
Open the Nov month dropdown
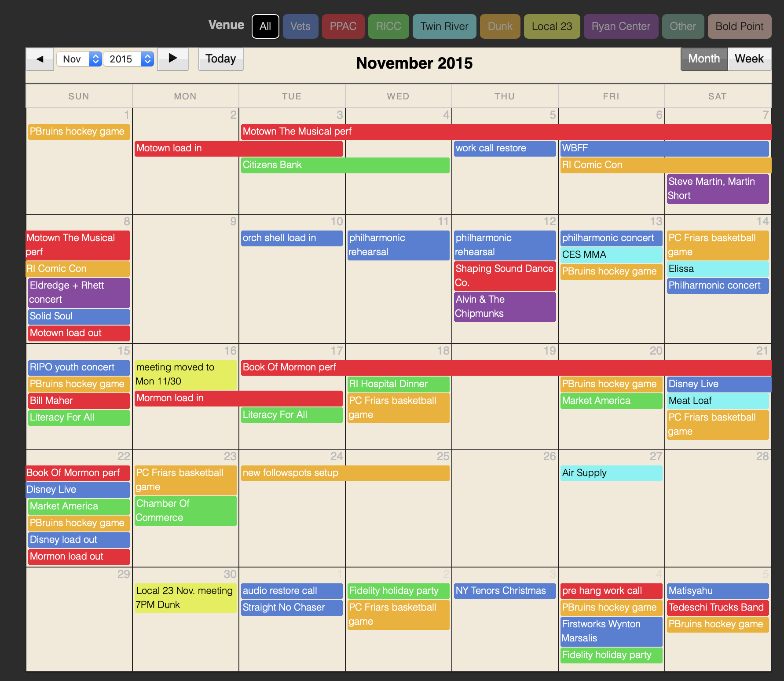[x=79, y=59]
